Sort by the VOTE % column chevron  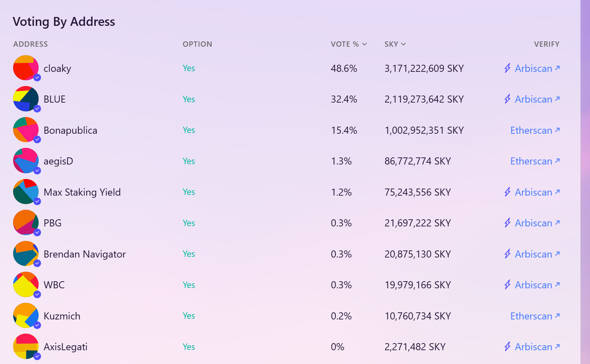[364, 44]
